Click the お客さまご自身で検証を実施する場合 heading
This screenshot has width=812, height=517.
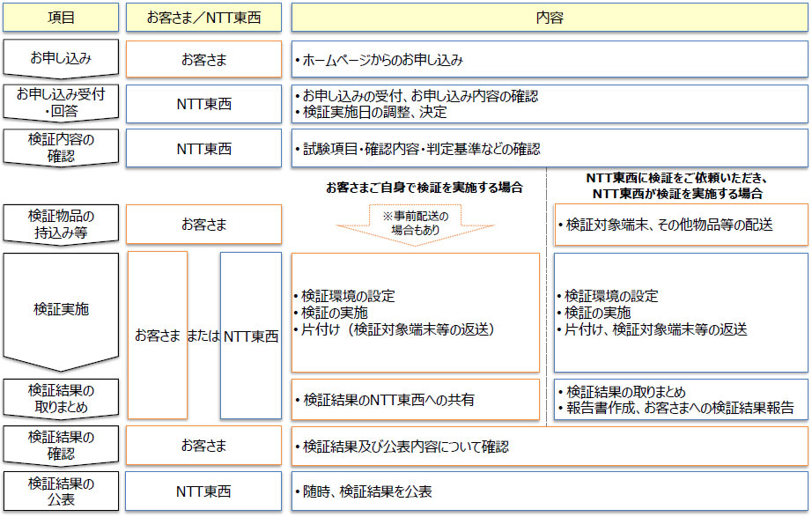tap(424, 188)
